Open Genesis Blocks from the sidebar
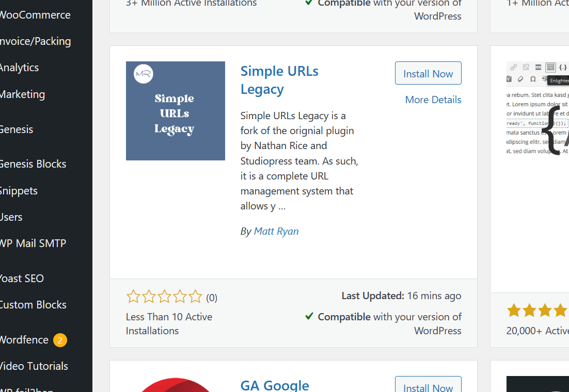This screenshot has width=569, height=392. [33, 164]
